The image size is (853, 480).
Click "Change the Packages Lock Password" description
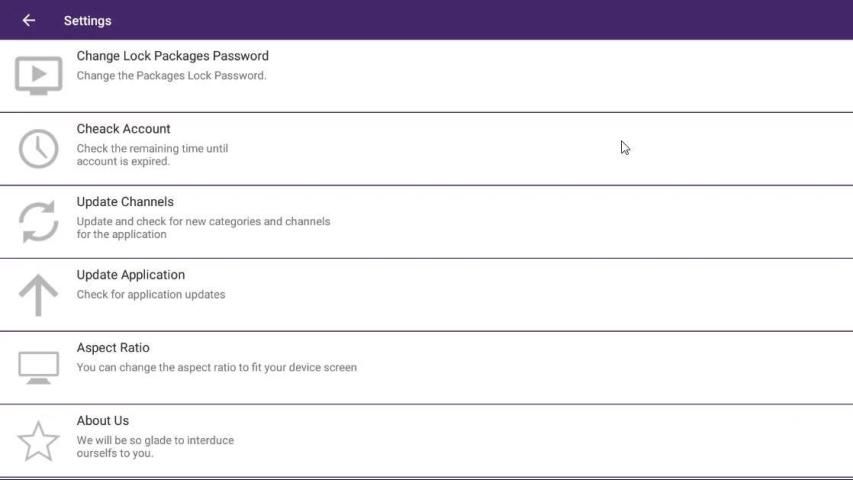[x=171, y=75]
